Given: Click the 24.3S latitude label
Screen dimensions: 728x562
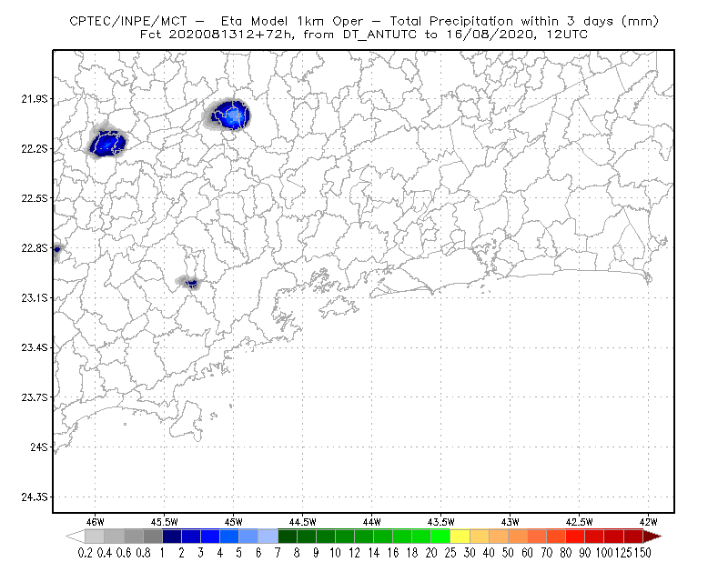Looking at the screenshot, I should tap(34, 497).
